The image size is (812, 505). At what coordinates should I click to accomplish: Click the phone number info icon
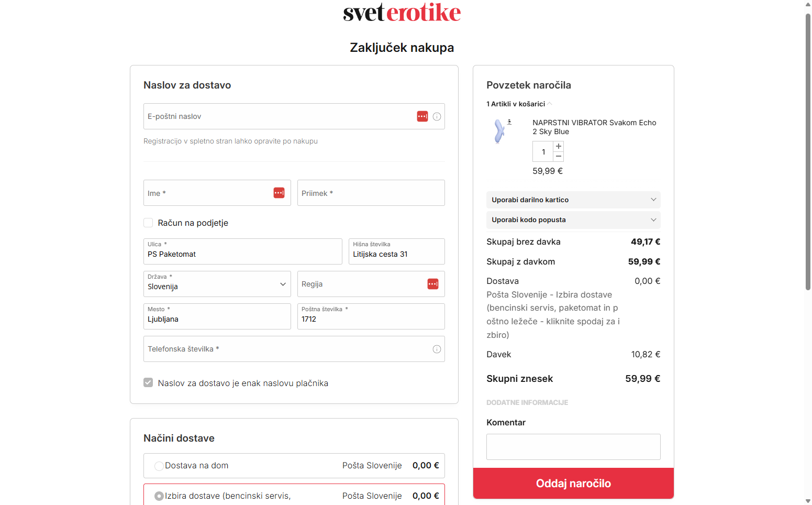point(437,349)
